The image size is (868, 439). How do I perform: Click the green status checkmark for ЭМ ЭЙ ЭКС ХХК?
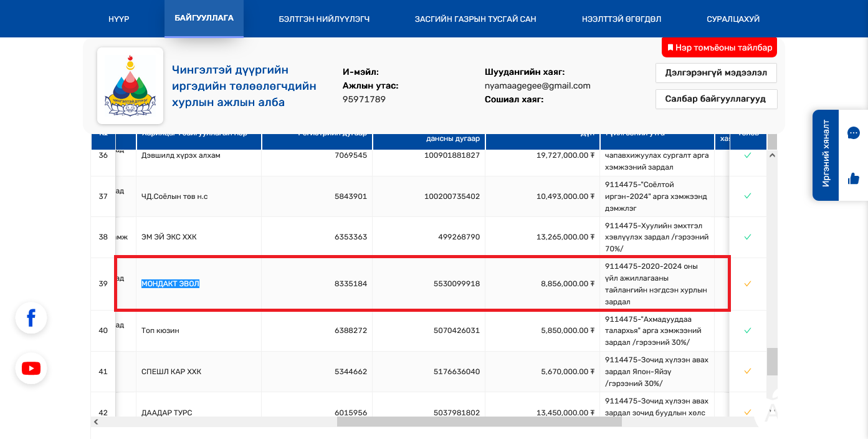tap(748, 237)
